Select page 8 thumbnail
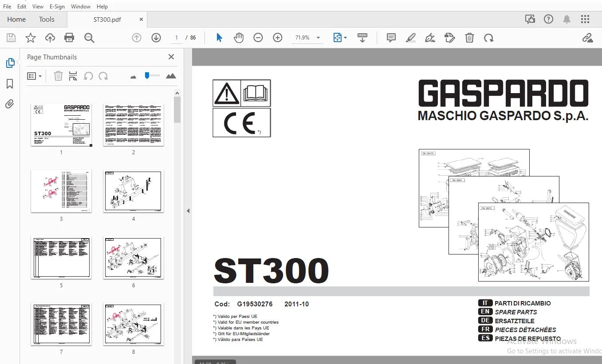This screenshot has width=602, height=364. click(x=134, y=325)
